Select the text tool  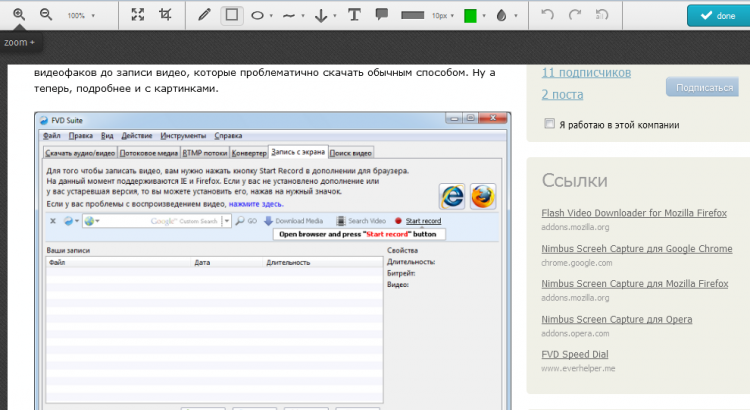pos(354,15)
